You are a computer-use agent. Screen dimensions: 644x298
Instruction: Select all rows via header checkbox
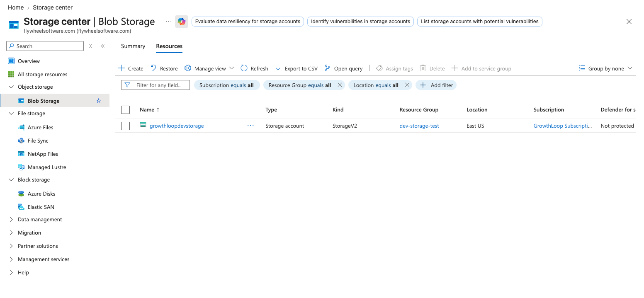pyautogui.click(x=125, y=110)
